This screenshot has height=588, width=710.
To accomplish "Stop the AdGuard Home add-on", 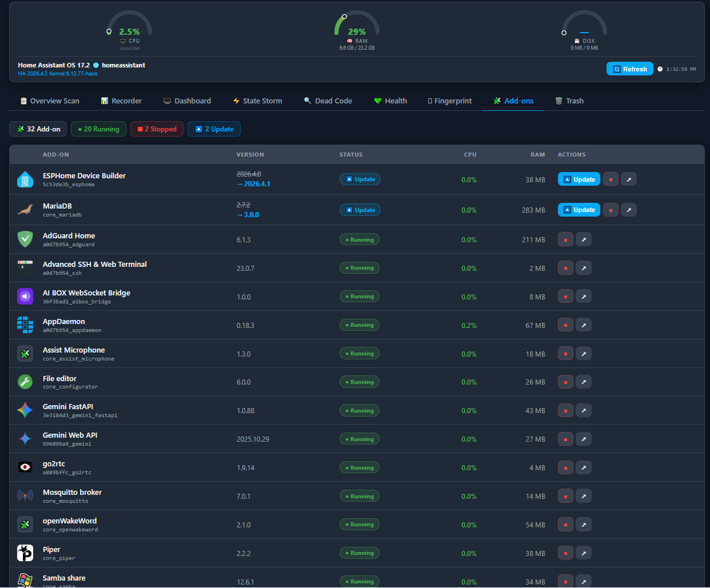I will [565, 239].
